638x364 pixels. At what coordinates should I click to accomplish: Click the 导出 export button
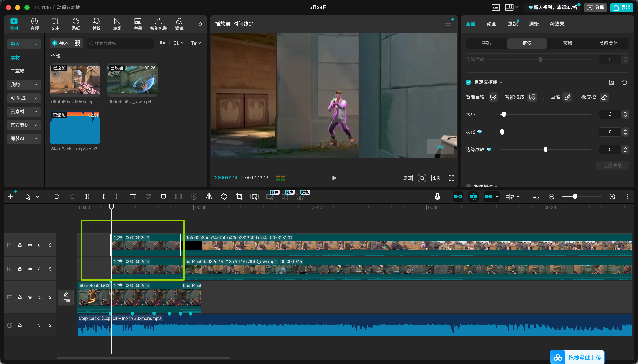click(621, 8)
